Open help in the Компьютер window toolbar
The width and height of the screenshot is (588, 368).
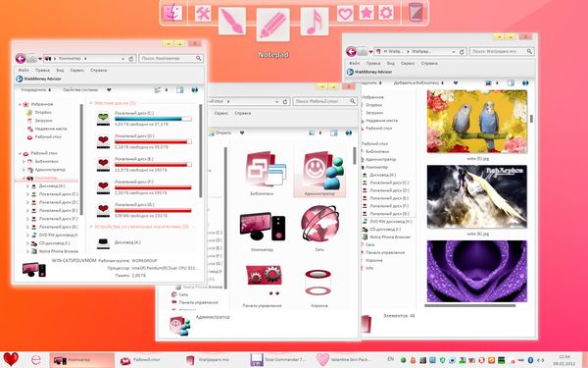coord(194,90)
